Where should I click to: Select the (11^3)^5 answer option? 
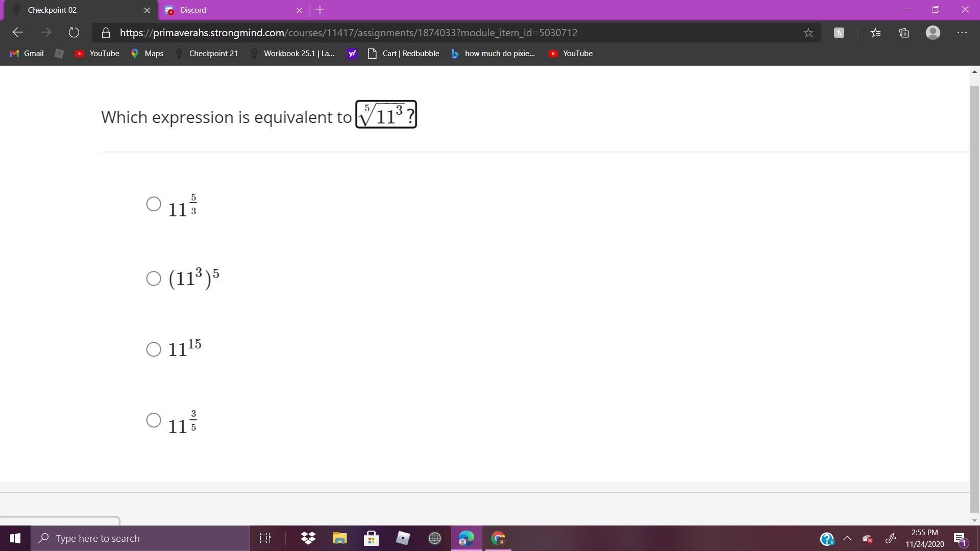(154, 279)
